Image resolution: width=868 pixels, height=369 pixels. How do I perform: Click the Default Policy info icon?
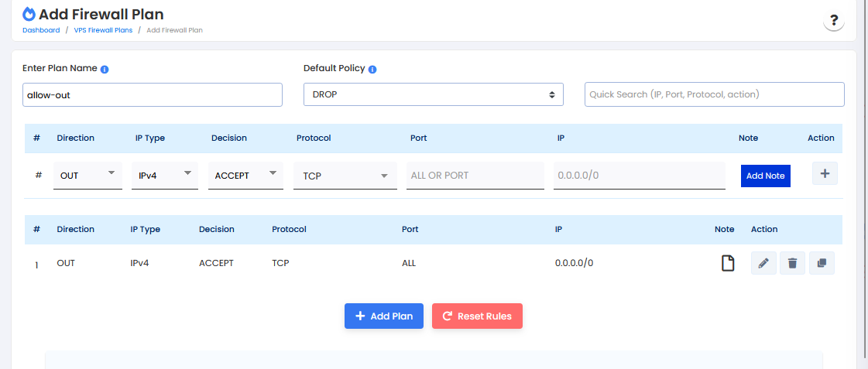pos(372,69)
